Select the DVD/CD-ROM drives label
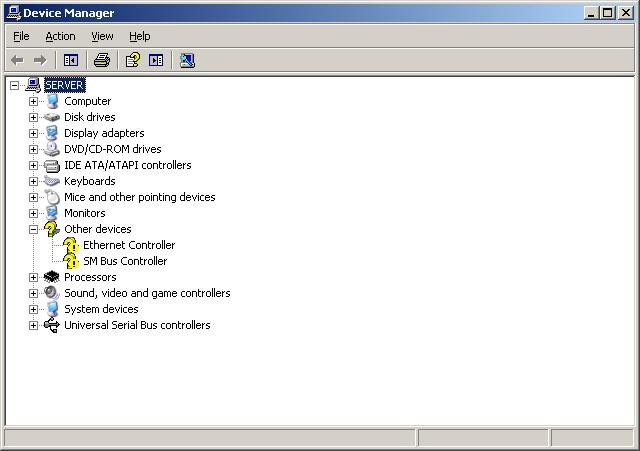The height and width of the screenshot is (451, 640). point(113,149)
